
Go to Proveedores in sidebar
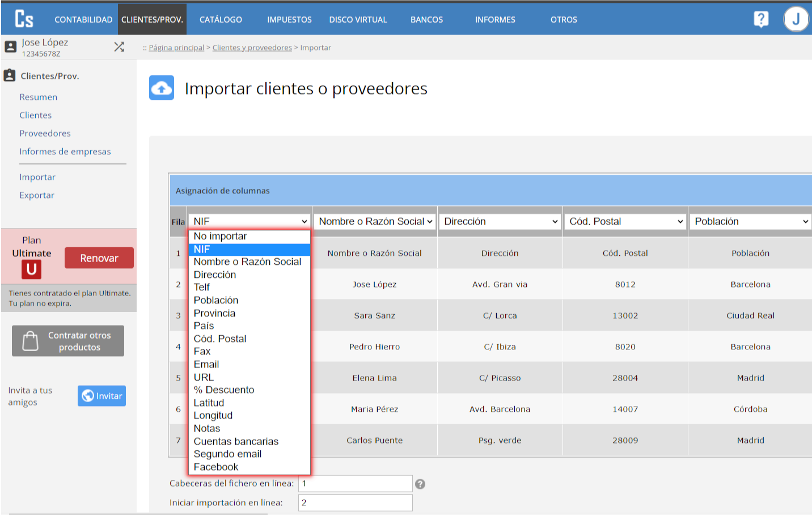pyautogui.click(x=45, y=133)
